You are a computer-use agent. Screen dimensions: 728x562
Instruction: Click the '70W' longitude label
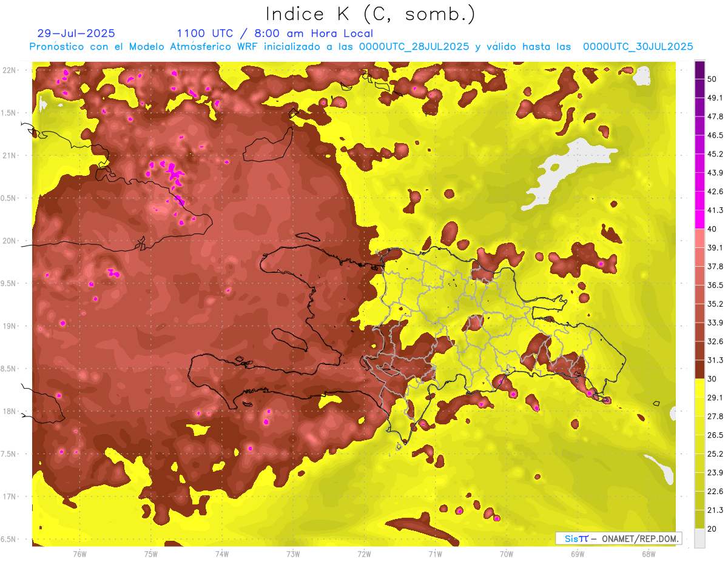point(507,554)
